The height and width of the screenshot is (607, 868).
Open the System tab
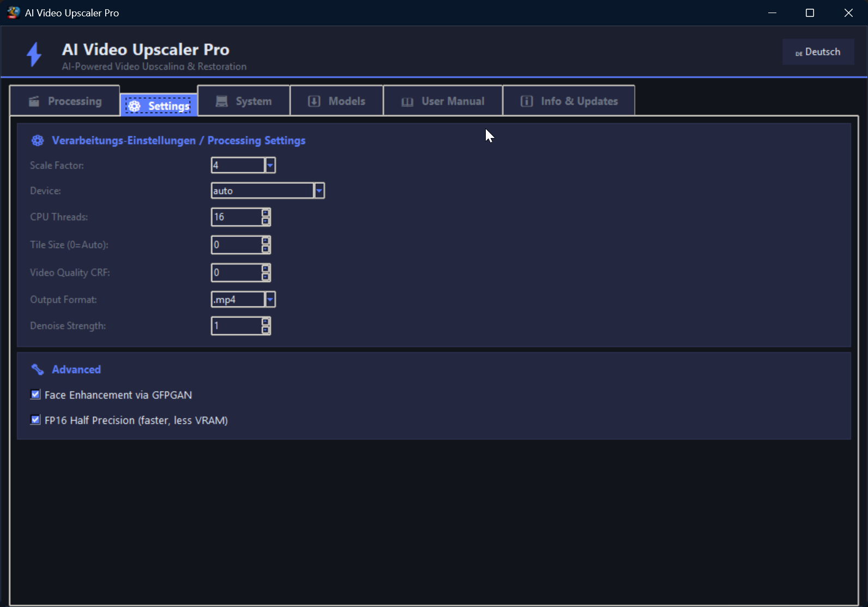click(244, 101)
